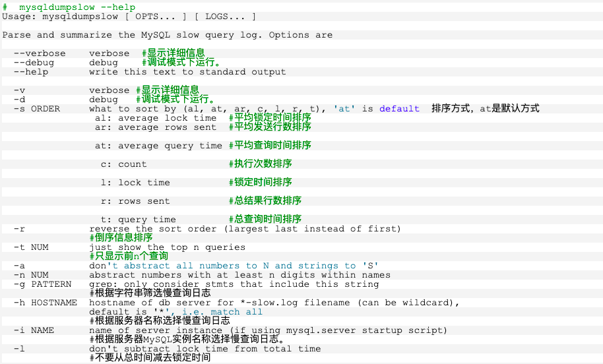The image size is (603, 364).
Task: Click the '-t NUM' option text
Action: click(x=31, y=247)
